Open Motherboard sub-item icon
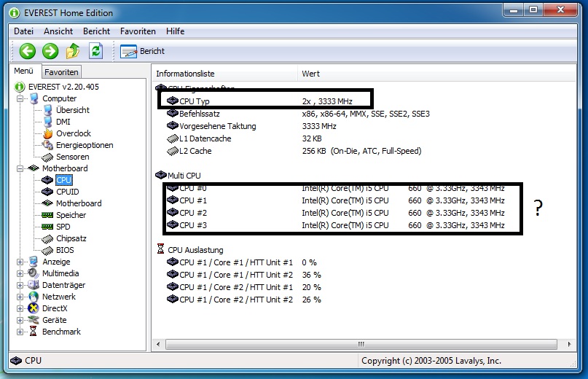 [47, 203]
